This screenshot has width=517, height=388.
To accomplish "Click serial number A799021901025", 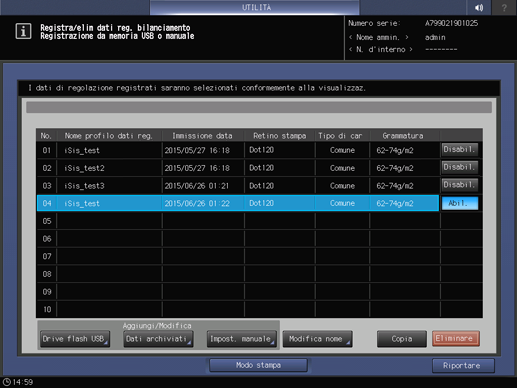I will pos(451,23).
